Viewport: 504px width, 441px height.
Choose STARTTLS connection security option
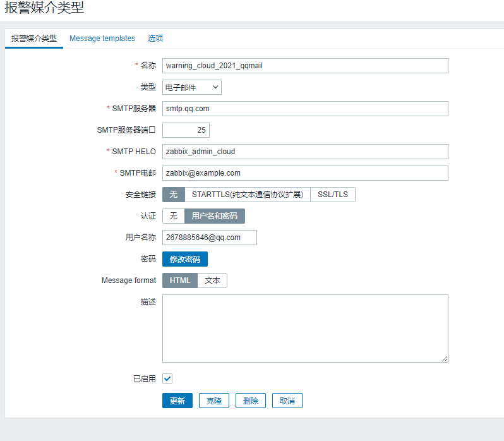pos(248,195)
